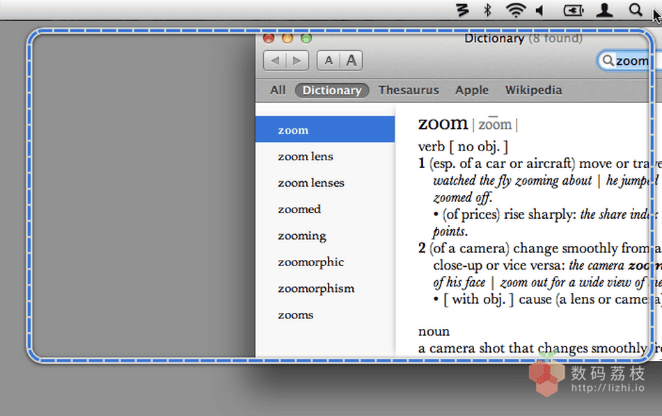
Task: Go forward with the right arrow button
Action: [x=298, y=61]
